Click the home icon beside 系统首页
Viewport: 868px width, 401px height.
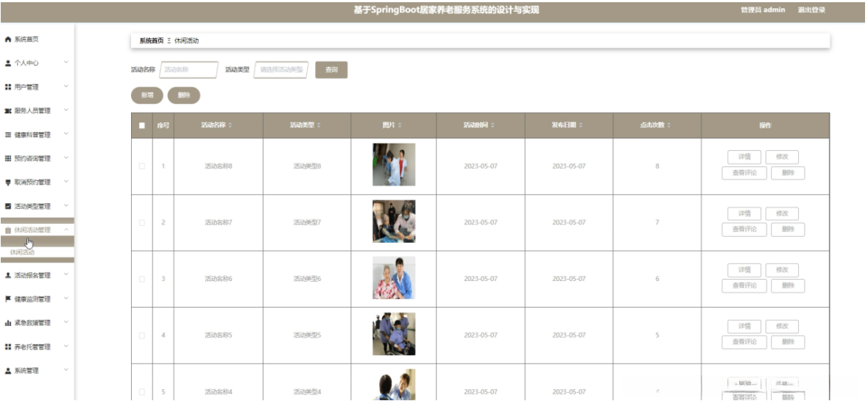8,39
